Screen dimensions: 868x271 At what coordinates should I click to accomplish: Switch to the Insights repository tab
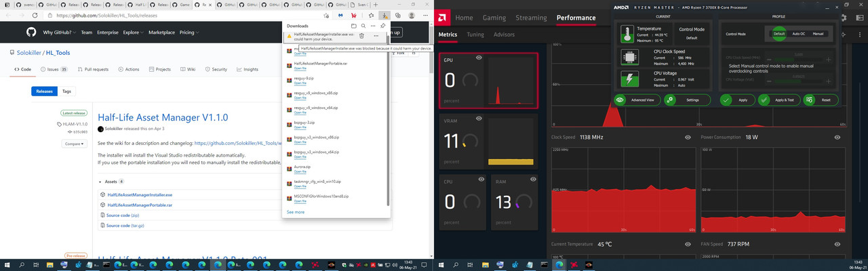pos(248,69)
